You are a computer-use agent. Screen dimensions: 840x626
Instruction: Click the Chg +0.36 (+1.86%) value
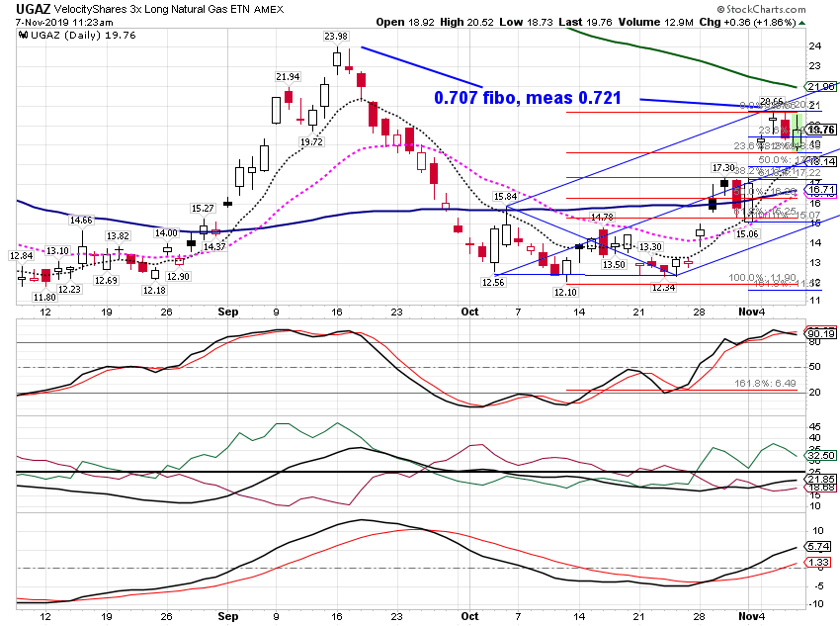coord(747,22)
